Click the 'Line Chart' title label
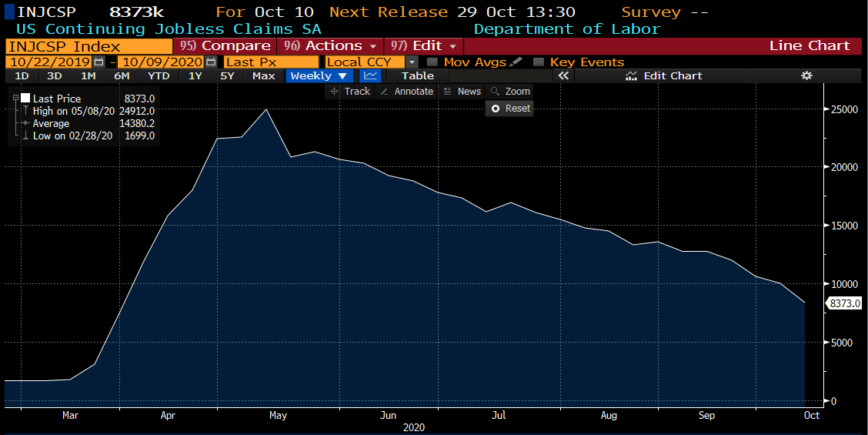Viewport: 868px width, 435px height. click(810, 46)
